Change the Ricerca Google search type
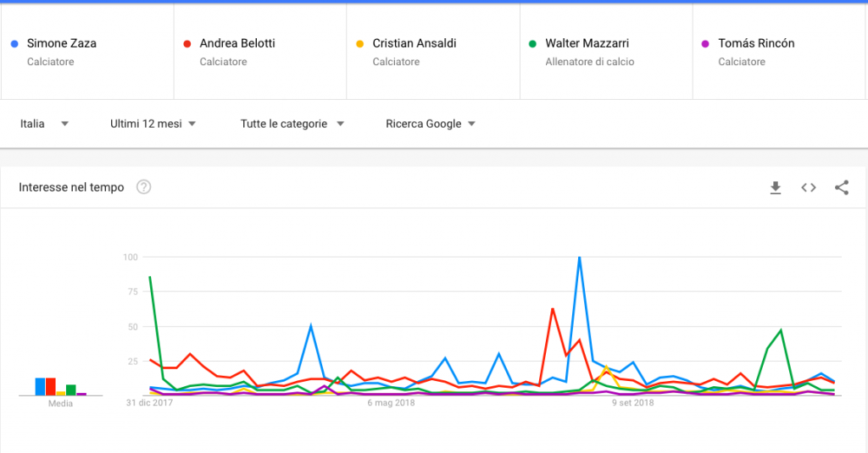Image resolution: width=868 pixels, height=453 pixels. pyautogui.click(x=431, y=124)
